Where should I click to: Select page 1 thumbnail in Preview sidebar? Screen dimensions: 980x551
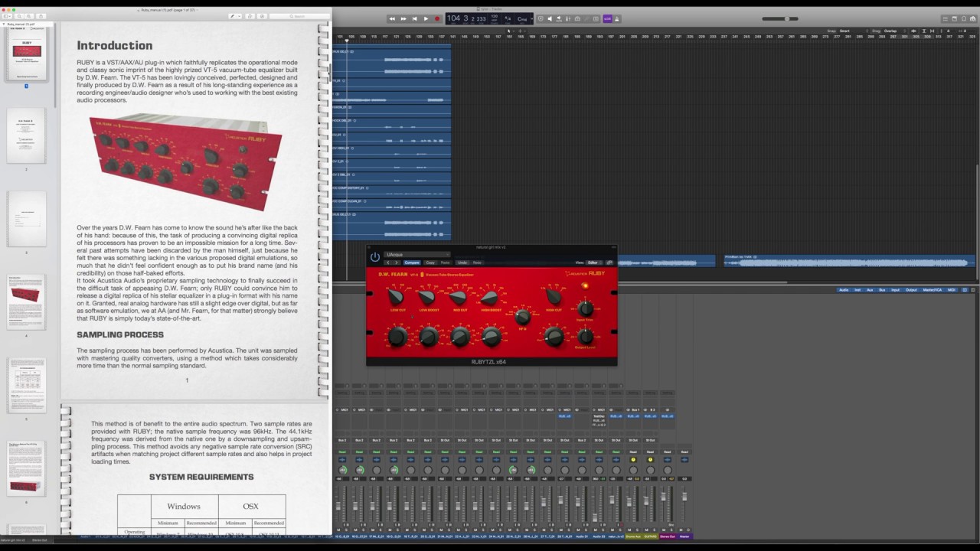[27, 55]
